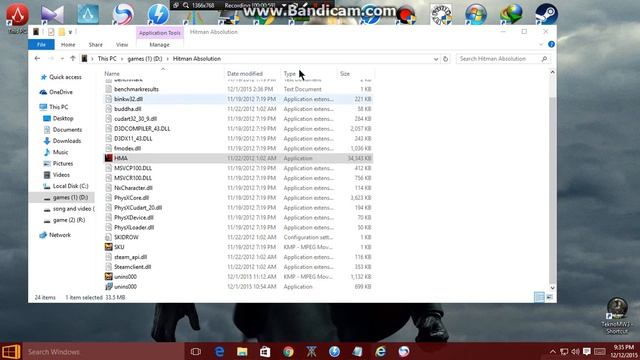Open Explorer help via question mark icon

551,44
